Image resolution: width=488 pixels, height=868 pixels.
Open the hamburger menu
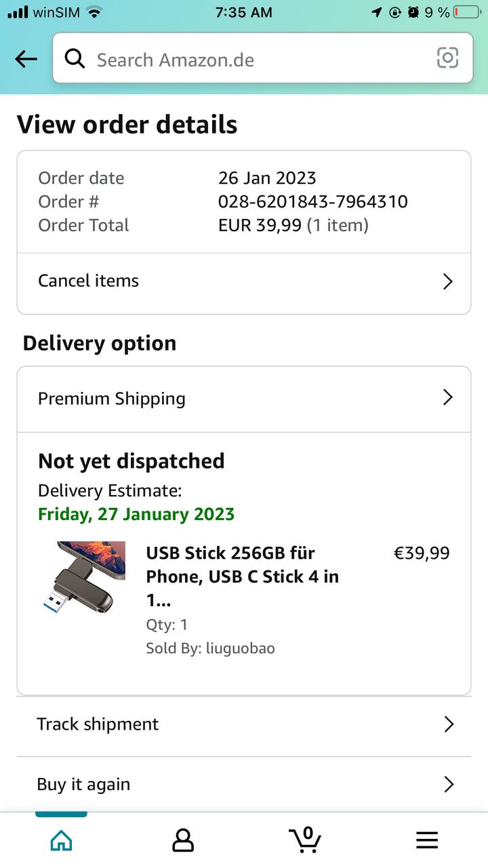[427, 840]
